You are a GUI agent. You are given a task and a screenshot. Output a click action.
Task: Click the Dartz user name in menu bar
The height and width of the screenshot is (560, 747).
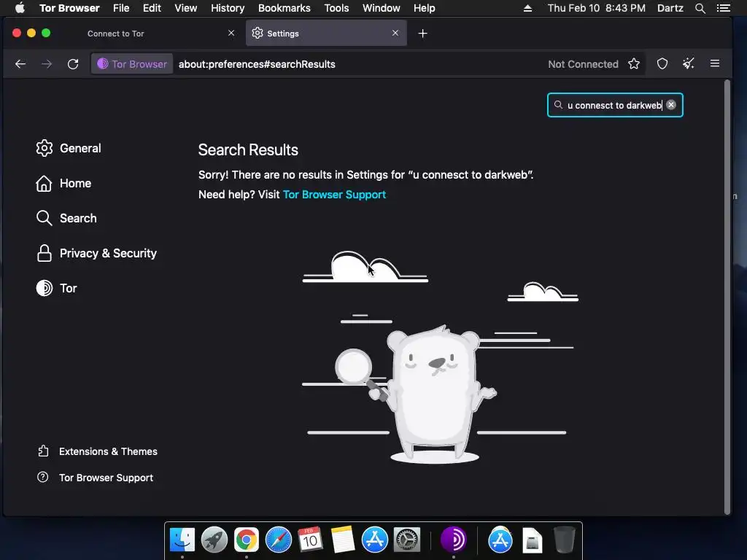click(x=670, y=8)
